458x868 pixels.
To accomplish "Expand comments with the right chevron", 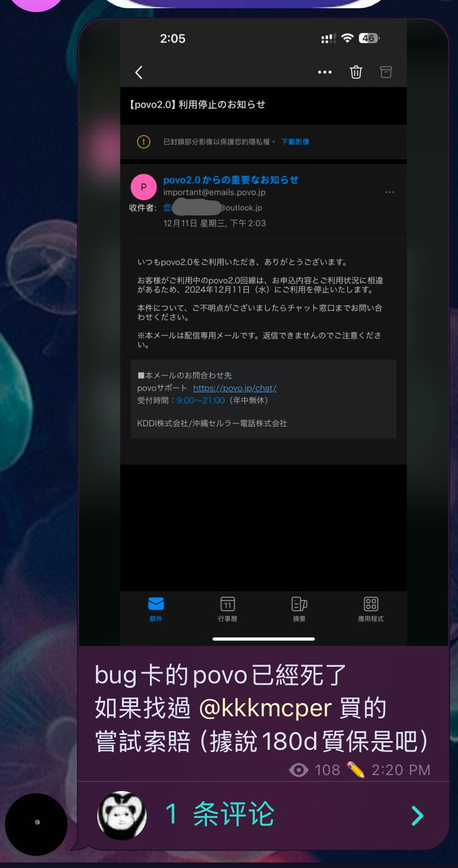I will [417, 815].
